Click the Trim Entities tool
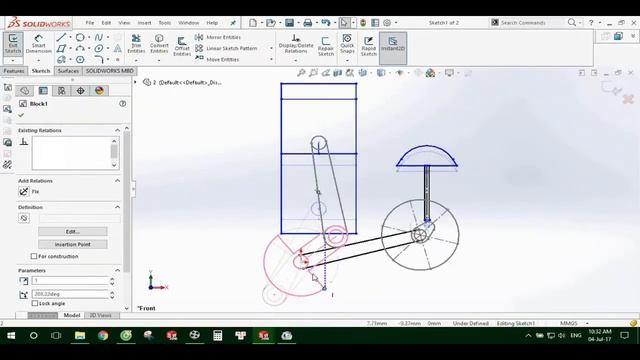 pyautogui.click(x=136, y=44)
